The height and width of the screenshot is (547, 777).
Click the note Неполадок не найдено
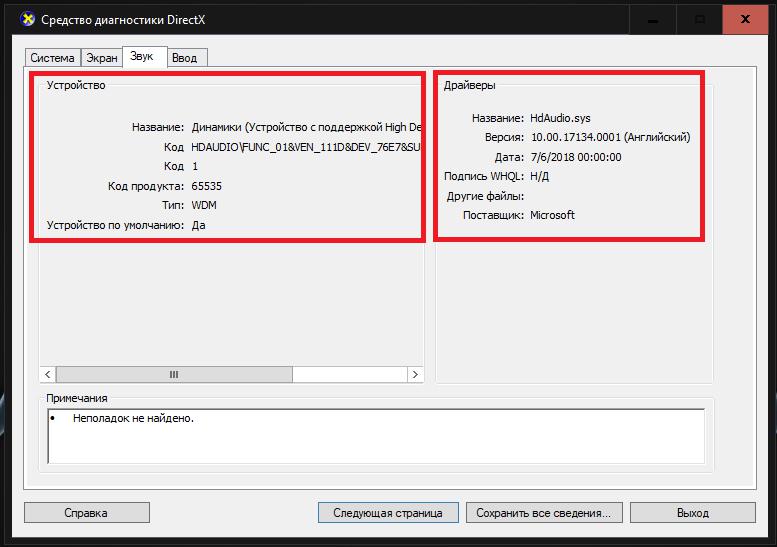[x=133, y=418]
